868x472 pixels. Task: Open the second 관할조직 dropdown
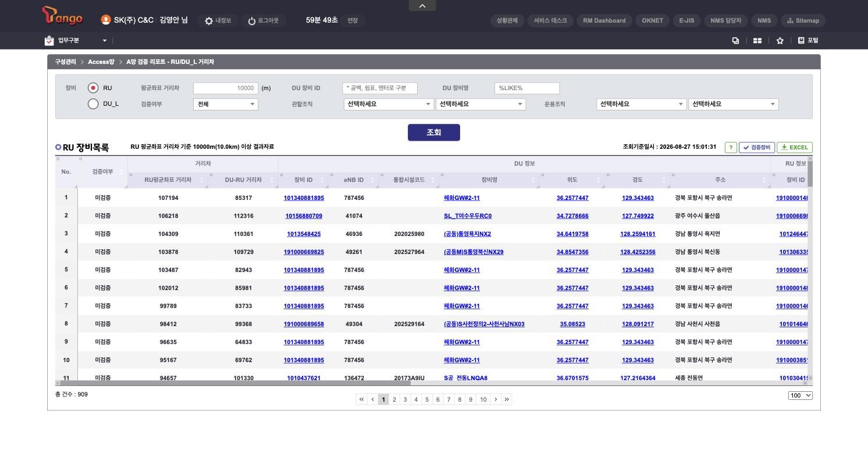point(481,104)
